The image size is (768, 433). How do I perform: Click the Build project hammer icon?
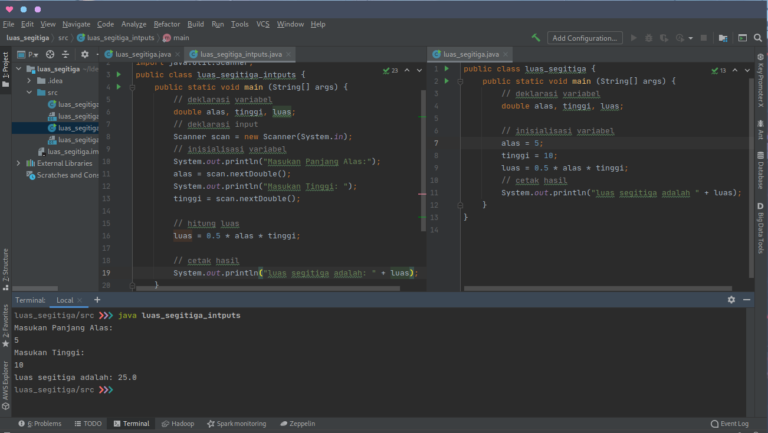click(537, 38)
